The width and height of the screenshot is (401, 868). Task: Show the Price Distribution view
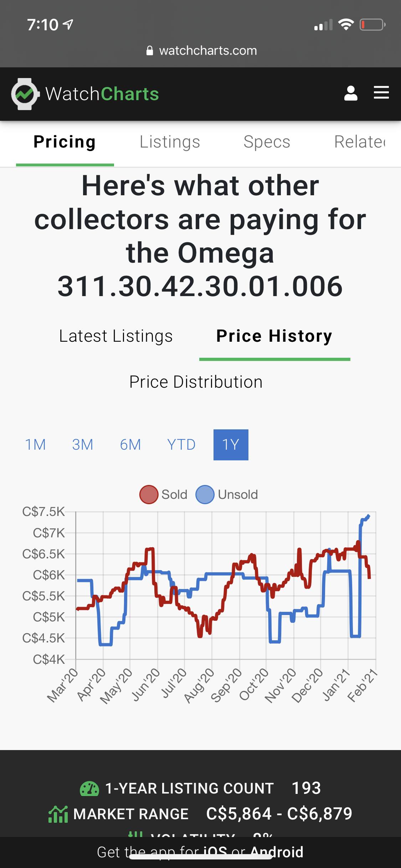(196, 382)
